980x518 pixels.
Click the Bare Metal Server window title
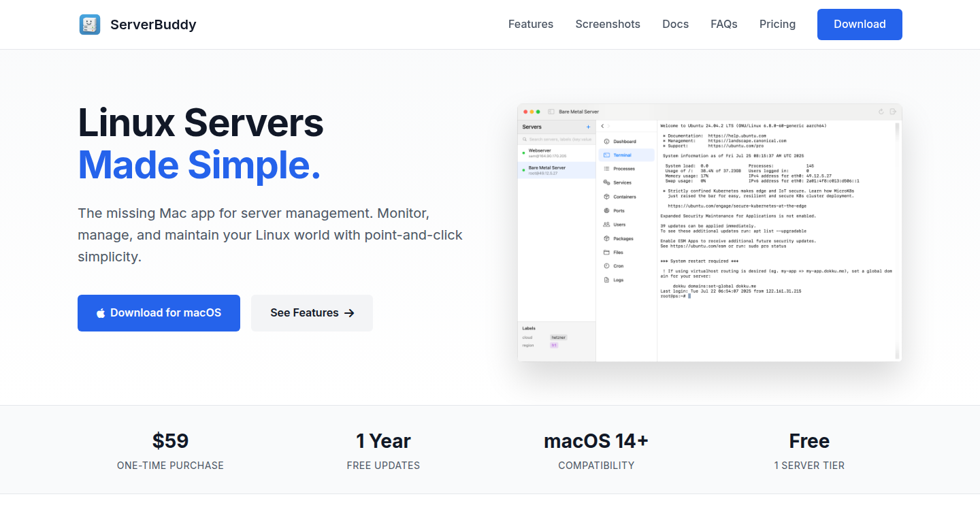point(578,112)
